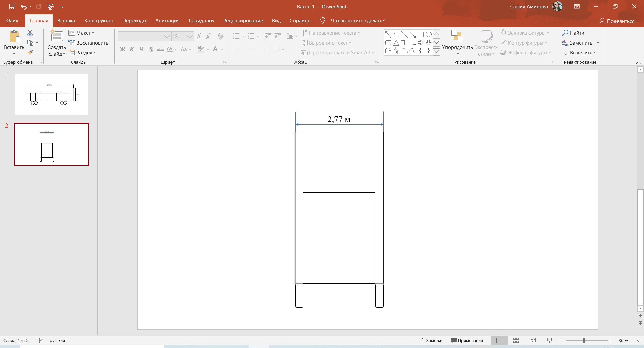This screenshot has height=348, width=644.
Task: Open the Раздел section dropdown
Action: pyautogui.click(x=83, y=53)
